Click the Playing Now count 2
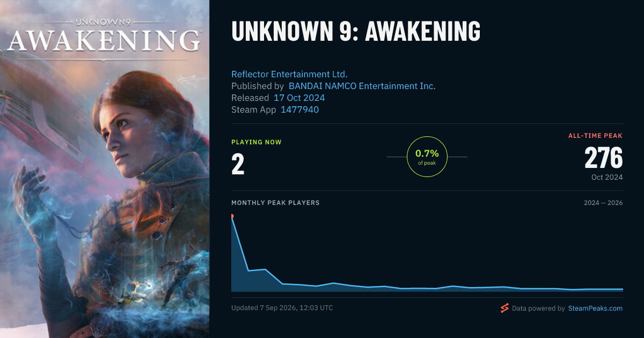Screen dimensions: 644x338 click(238, 165)
